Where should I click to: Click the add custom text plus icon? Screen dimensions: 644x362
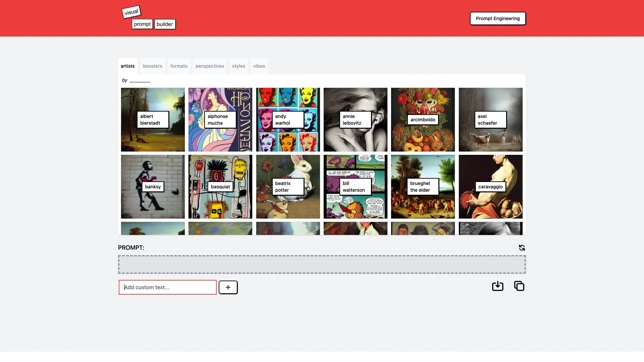pyautogui.click(x=228, y=287)
